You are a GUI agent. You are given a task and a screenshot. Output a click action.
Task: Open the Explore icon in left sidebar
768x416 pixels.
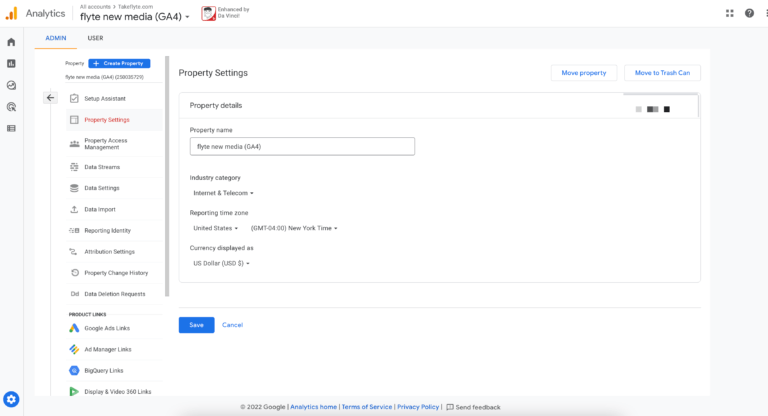click(11, 86)
